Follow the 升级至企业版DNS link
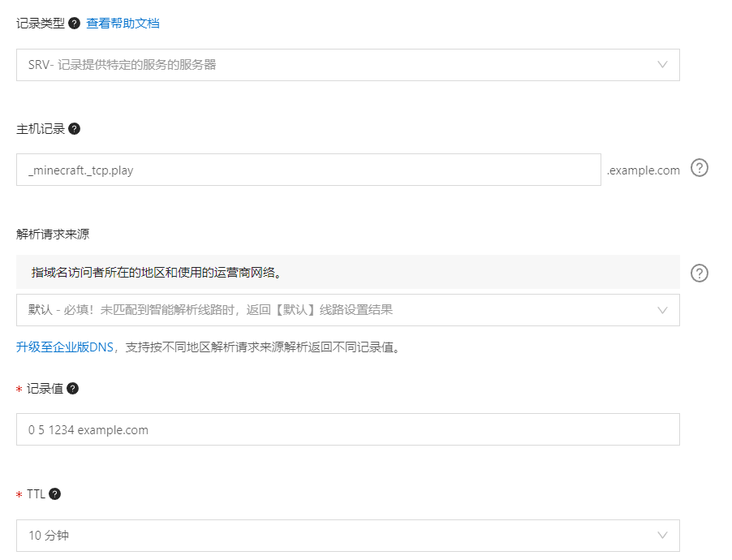 click(65, 347)
